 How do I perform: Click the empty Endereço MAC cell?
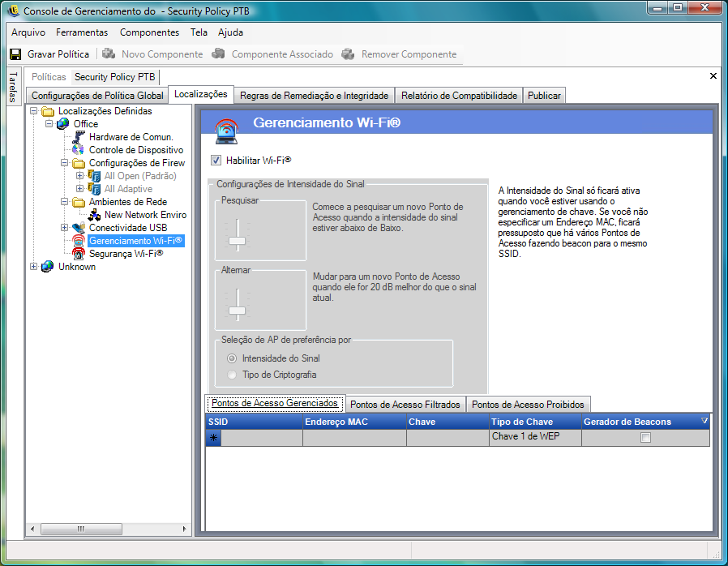click(x=355, y=437)
